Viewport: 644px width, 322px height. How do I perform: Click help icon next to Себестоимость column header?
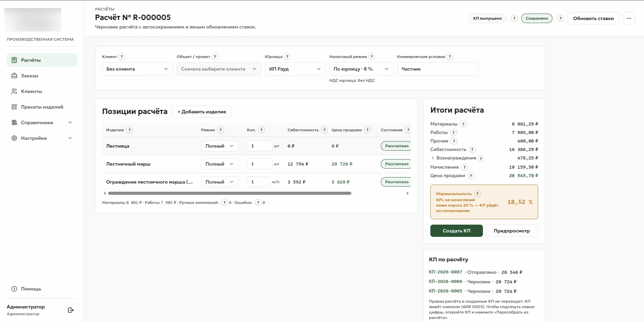(x=325, y=130)
